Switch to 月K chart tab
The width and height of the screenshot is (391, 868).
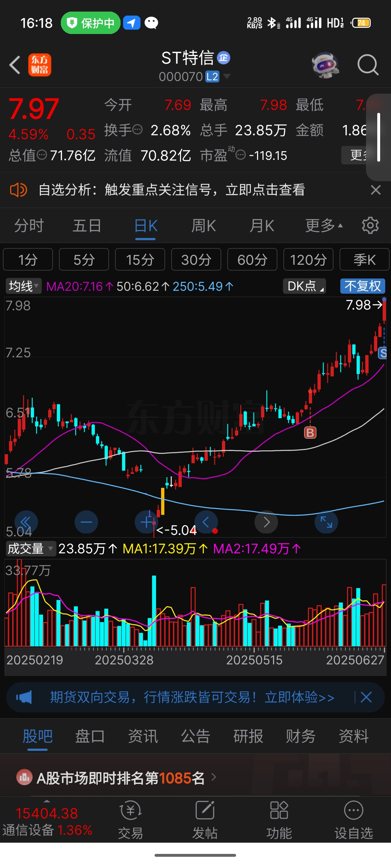262,226
